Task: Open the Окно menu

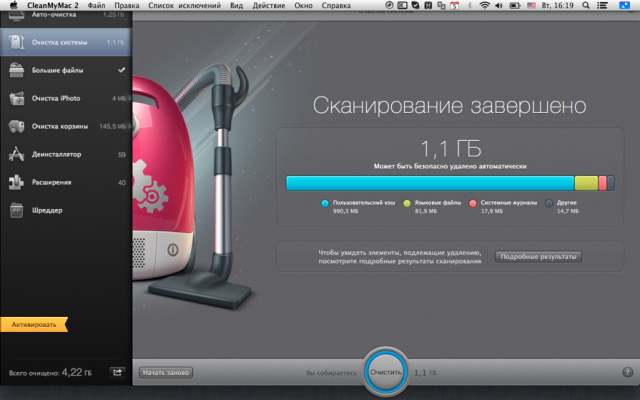Action: coord(303,5)
